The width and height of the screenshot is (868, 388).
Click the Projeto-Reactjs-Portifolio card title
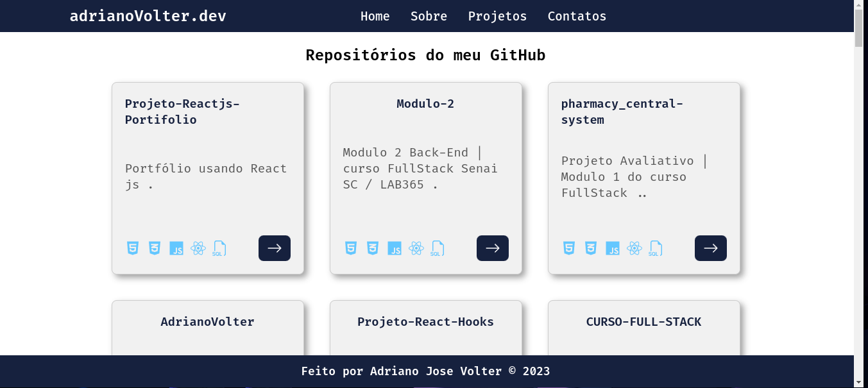point(182,112)
